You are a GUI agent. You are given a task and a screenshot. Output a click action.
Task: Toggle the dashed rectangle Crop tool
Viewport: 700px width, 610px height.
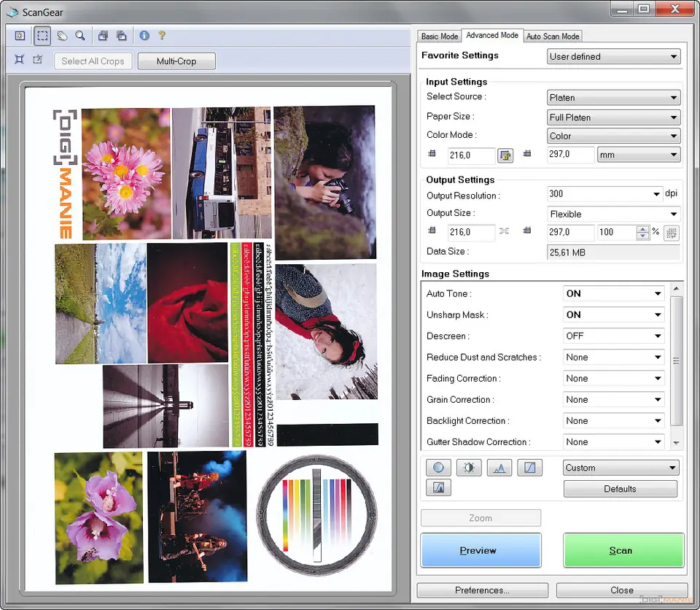click(42, 35)
